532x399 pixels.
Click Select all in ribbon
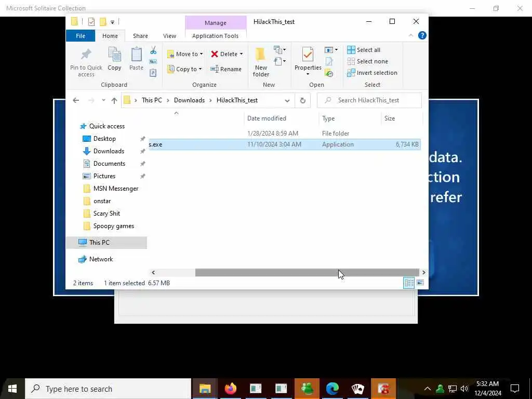(x=363, y=50)
